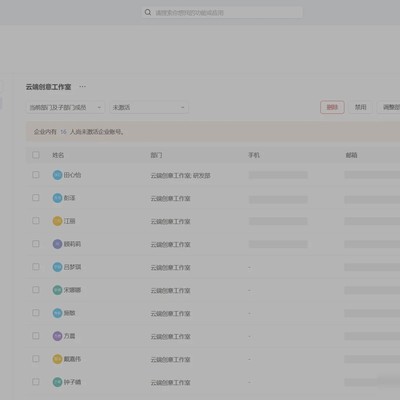The width and height of the screenshot is (400, 400).
Task: Click the 云镜创意工作室 page title
Action: (49, 87)
